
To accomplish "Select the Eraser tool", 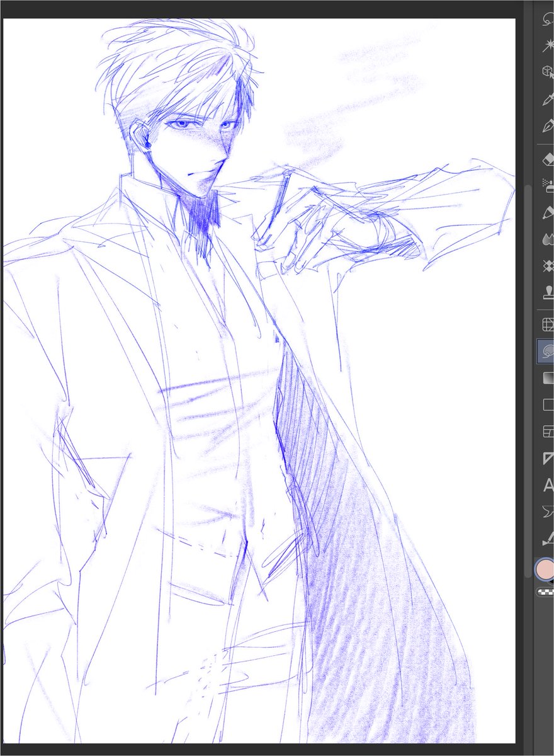I will tap(547, 159).
